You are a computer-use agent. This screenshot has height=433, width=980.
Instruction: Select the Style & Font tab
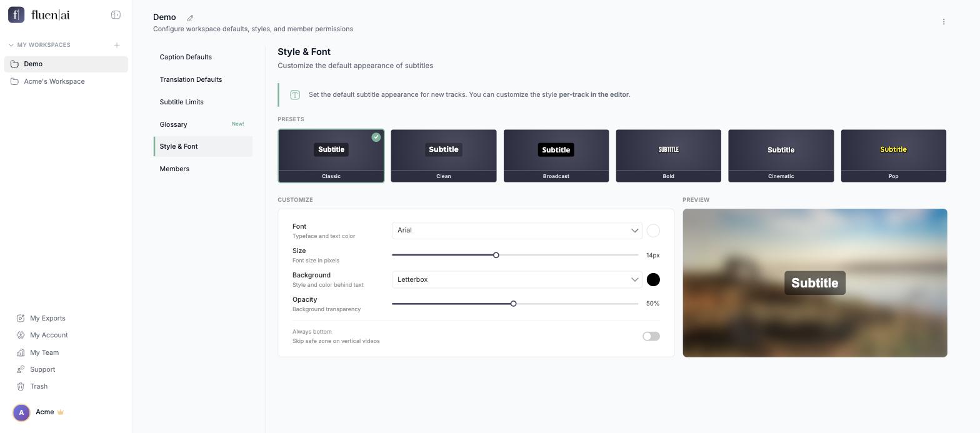[202, 146]
